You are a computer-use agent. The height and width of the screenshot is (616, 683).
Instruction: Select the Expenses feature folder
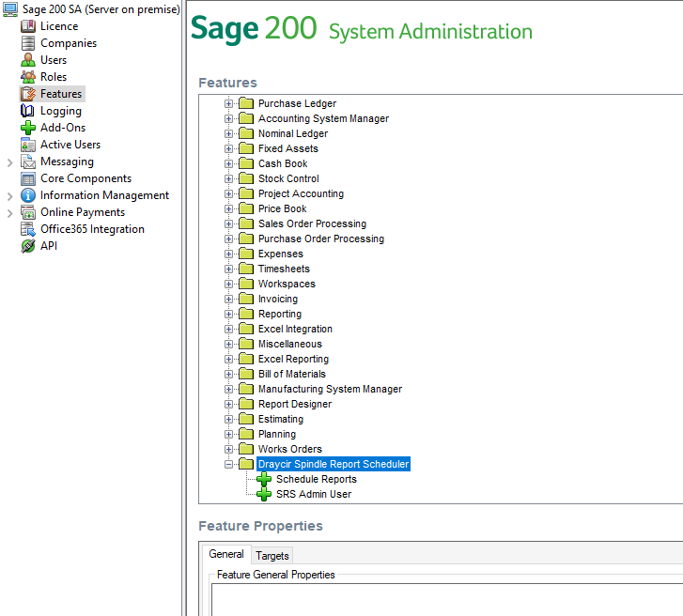coord(281,254)
